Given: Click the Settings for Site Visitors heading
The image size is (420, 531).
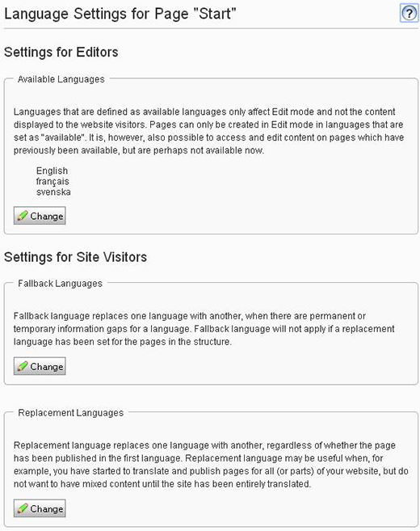Looking at the screenshot, I should click(75, 257).
